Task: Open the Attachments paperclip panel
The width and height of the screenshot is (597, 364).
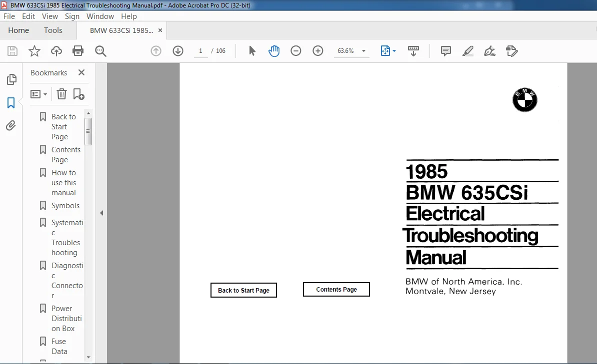Action: click(11, 125)
